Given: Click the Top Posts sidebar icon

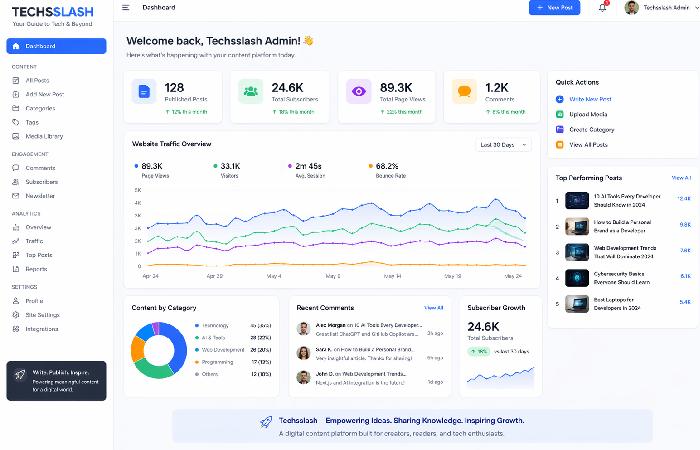Looking at the screenshot, I should pos(16,255).
